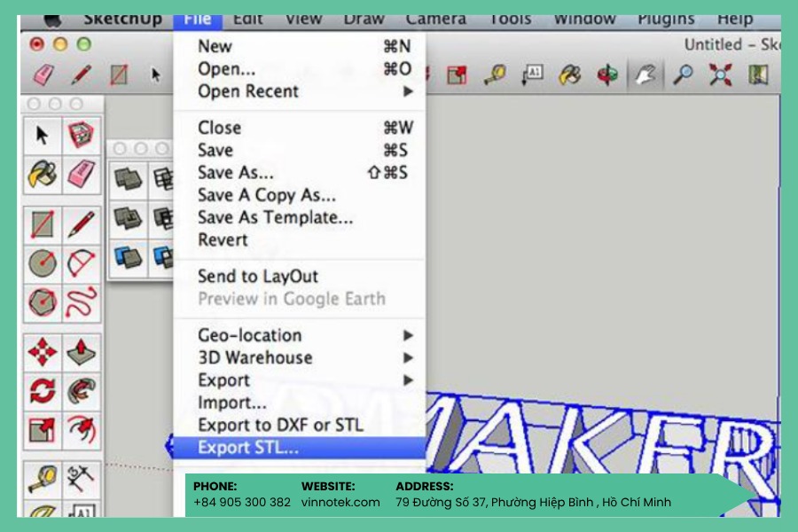Select the Pencil line tool in top toolbar

coord(82,74)
